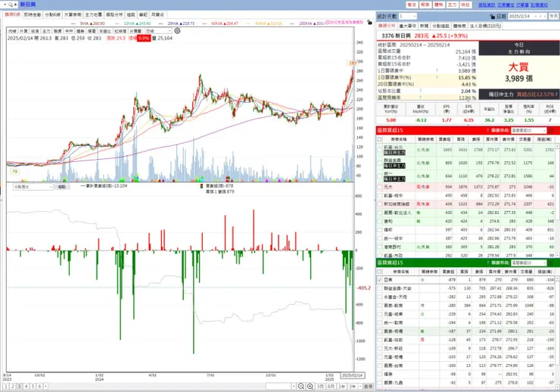Screen dimensions: 560x392
Task: Go to chart page 4
Action: [26, 386]
